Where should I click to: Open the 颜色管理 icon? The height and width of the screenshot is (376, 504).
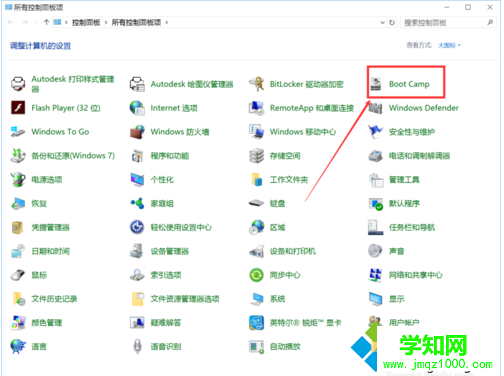[x=18, y=323]
